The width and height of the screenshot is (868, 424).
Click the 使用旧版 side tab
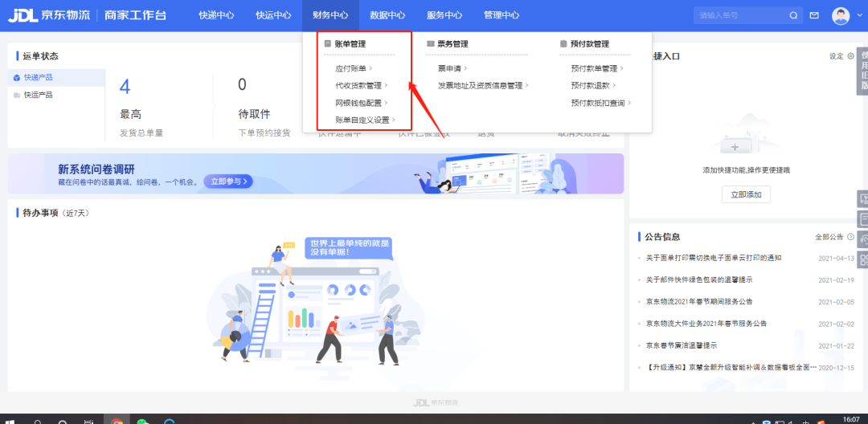click(864, 71)
